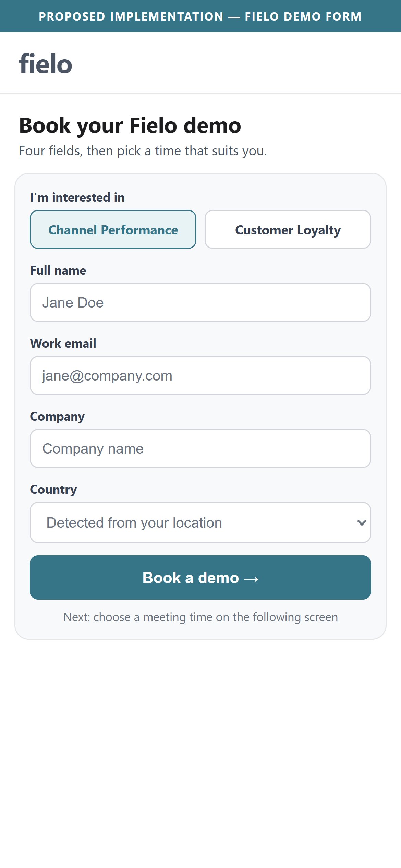
Task: Click the 'I'm interested in' label
Action: (77, 197)
